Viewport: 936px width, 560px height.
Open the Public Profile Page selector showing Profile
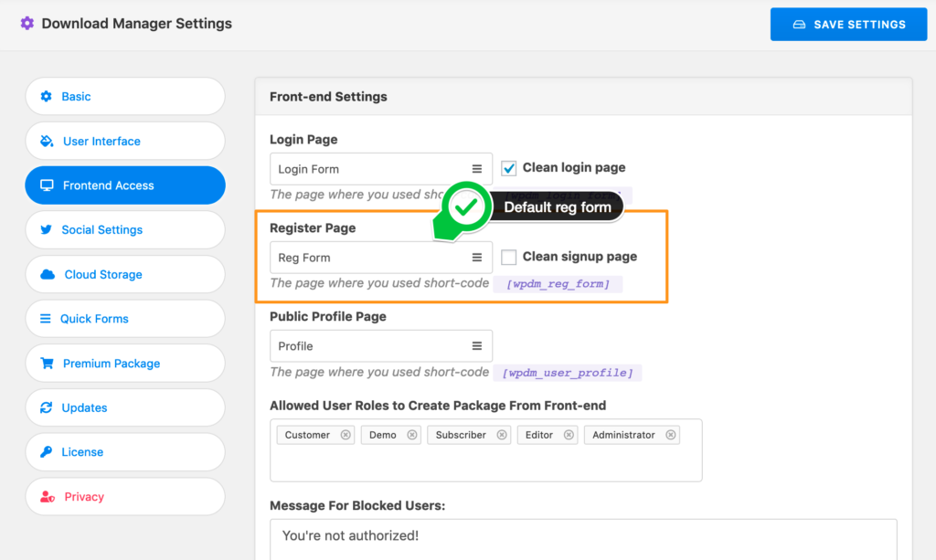381,345
